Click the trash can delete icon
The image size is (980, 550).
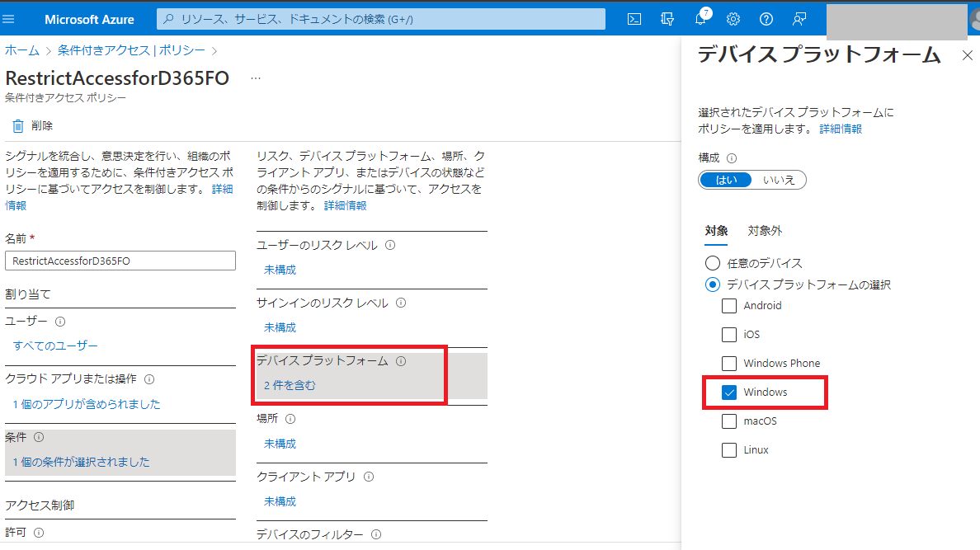(x=18, y=126)
